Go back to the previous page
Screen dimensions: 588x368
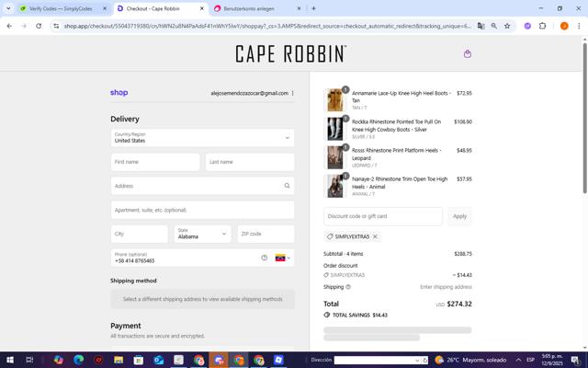[x=9, y=26]
